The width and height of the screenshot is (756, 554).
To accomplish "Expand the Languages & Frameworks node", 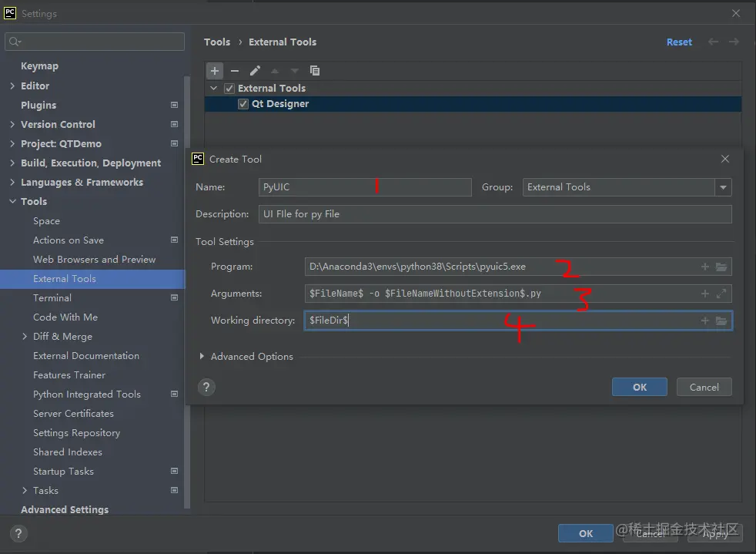I will pyautogui.click(x=12, y=182).
